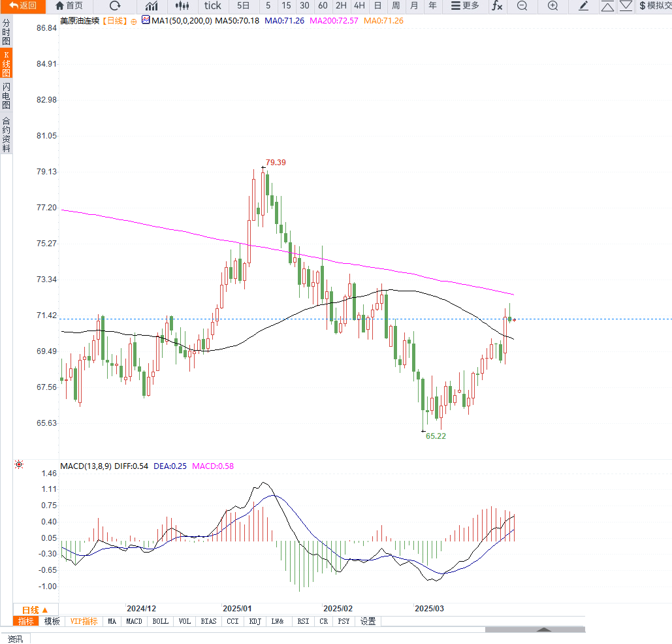The height and width of the screenshot is (644, 672).
Task: Select the candlestick chart type icon
Action: point(184,6)
